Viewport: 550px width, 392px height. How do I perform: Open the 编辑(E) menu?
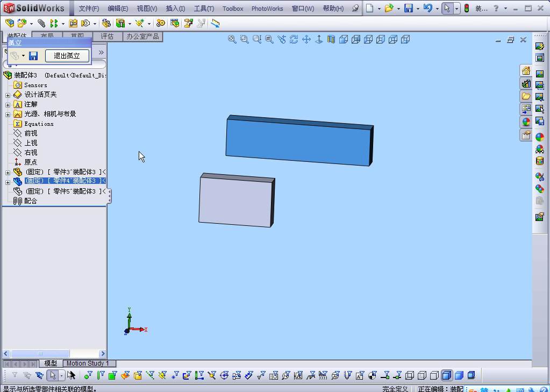[x=118, y=9]
